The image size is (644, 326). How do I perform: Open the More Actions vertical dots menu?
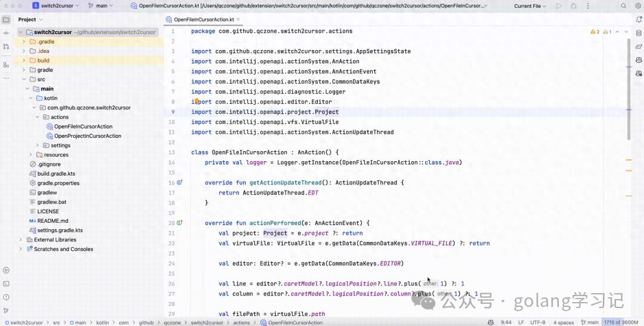coord(588,6)
